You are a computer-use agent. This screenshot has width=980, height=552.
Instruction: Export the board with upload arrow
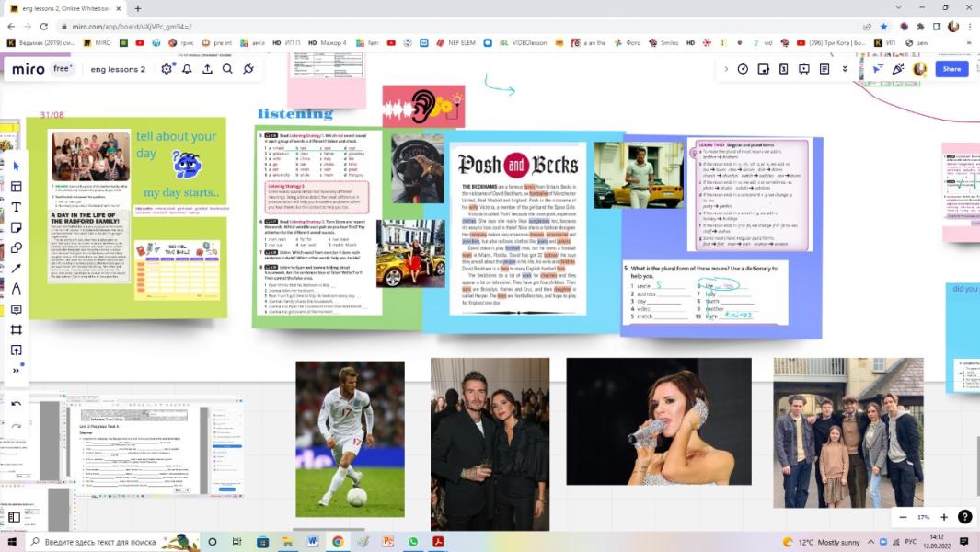point(207,69)
